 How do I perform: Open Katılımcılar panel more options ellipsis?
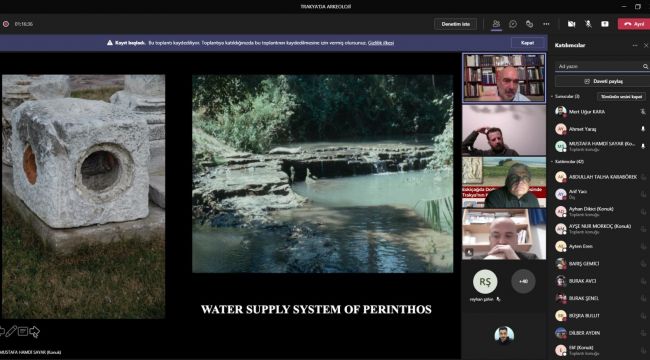tap(635, 45)
